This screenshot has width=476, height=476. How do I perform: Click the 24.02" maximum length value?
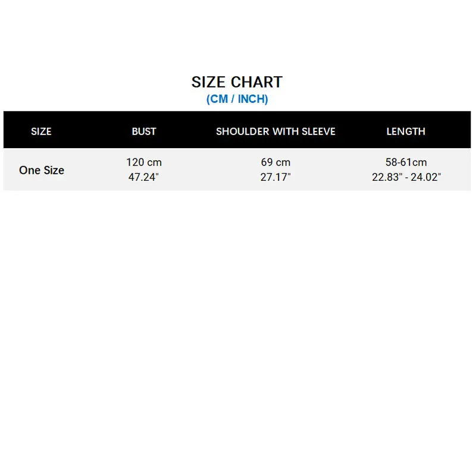pos(425,177)
